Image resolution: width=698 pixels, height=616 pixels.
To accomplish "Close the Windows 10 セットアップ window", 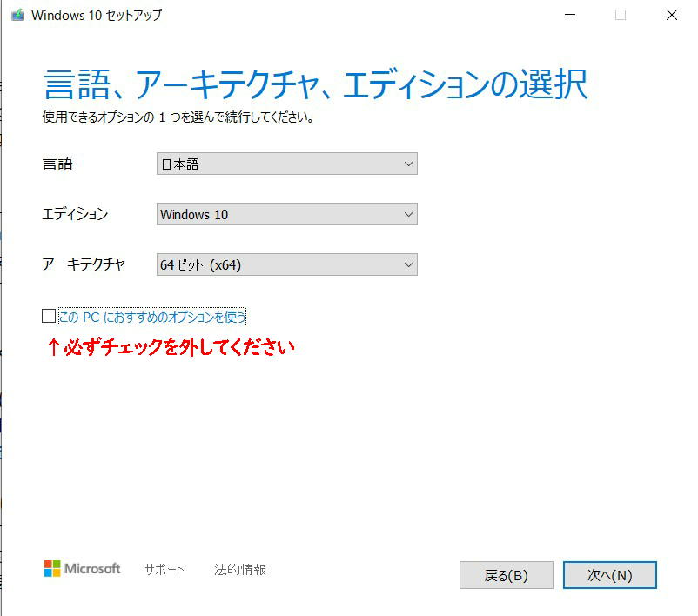I will coord(672,15).
